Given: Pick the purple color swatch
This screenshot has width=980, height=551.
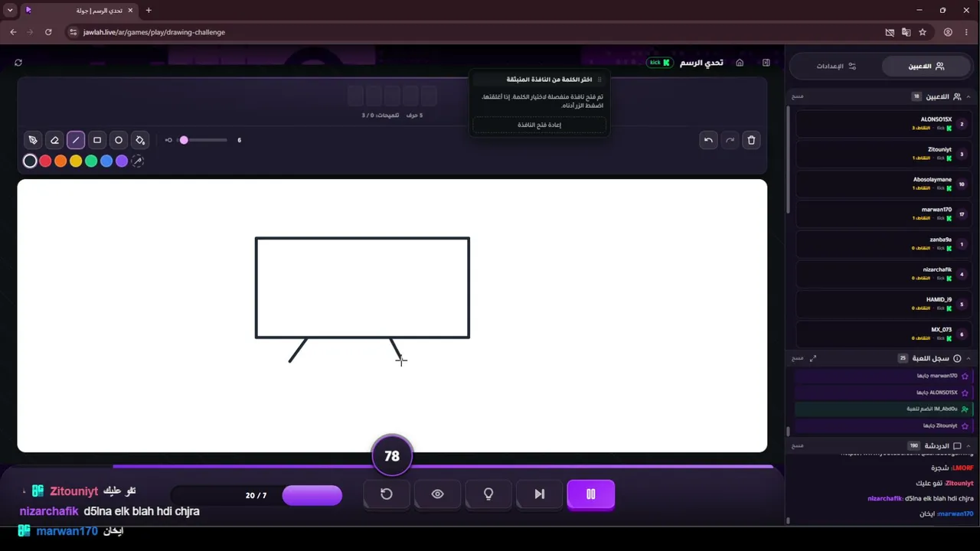Looking at the screenshot, I should tap(122, 161).
